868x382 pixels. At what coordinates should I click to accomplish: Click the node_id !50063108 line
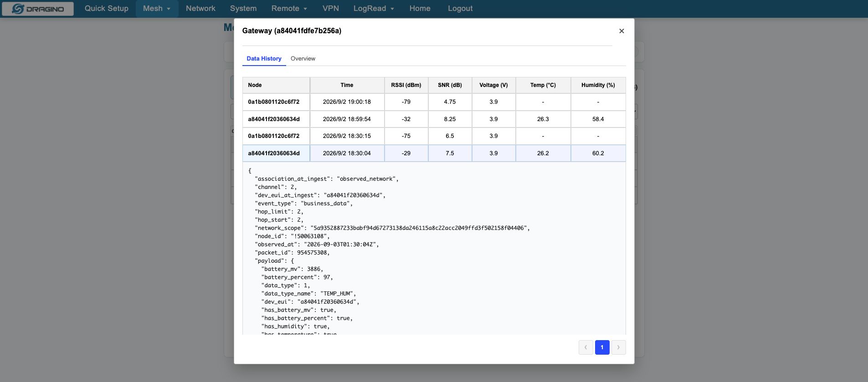coord(292,236)
